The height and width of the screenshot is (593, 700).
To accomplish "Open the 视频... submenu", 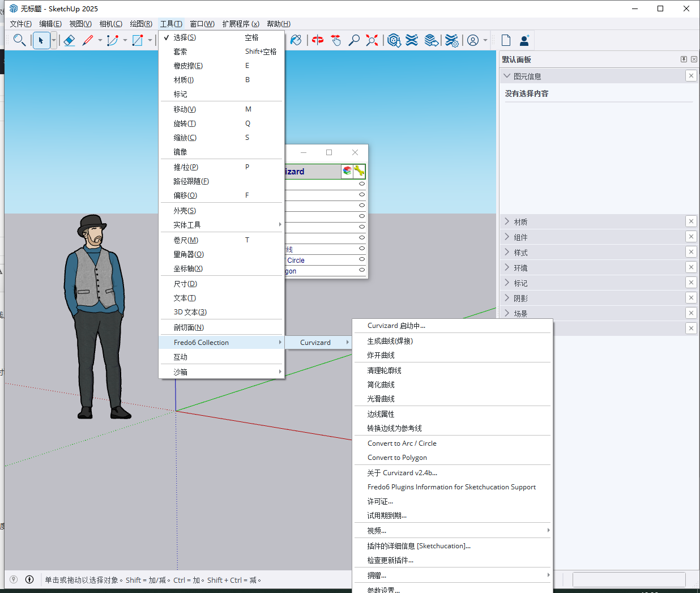I will pos(452,531).
